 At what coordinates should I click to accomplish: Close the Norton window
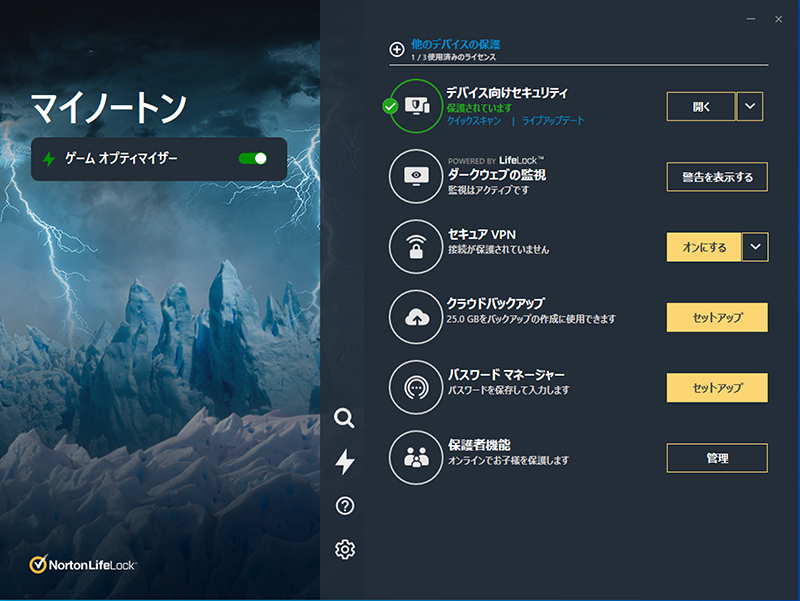coord(778,19)
